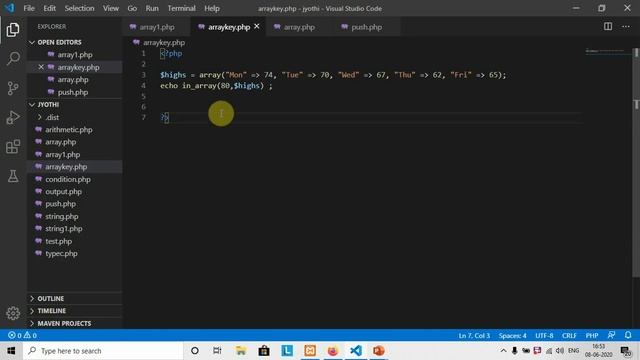Expand the .dist folder

coord(52,117)
